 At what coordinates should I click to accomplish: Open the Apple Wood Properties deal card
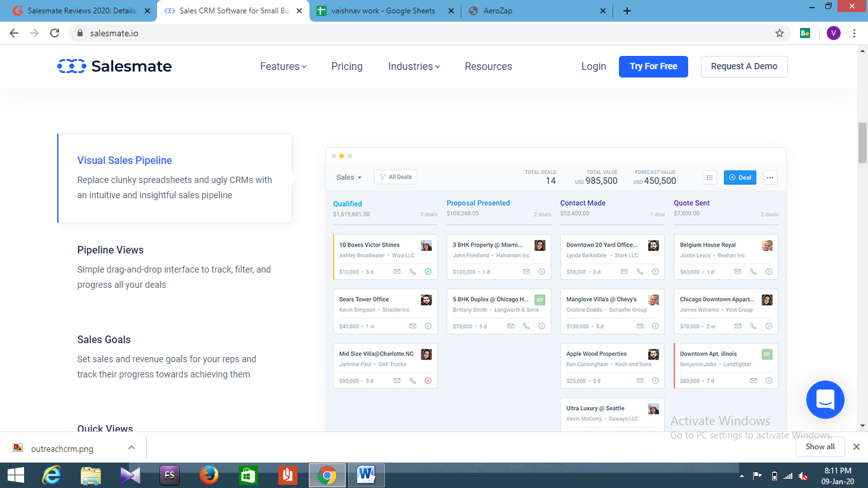[x=613, y=366]
